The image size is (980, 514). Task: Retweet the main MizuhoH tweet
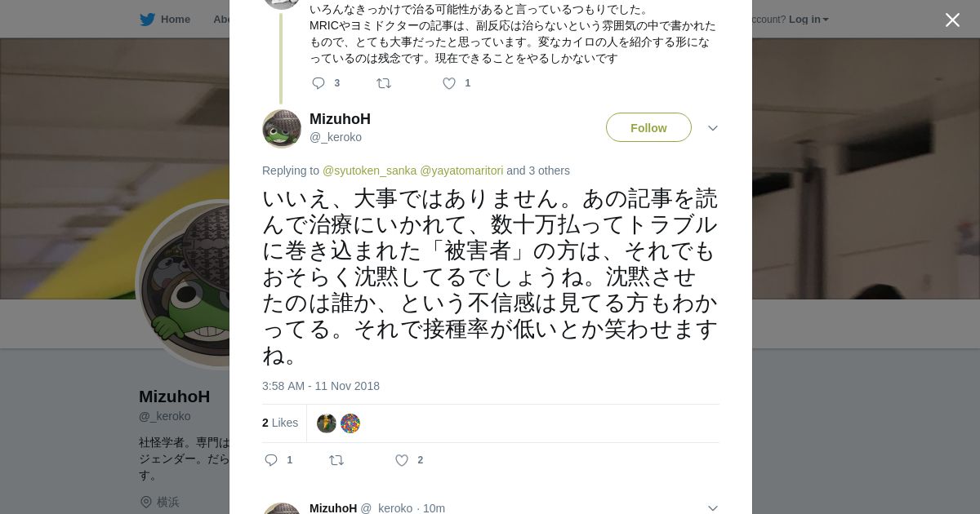336,460
